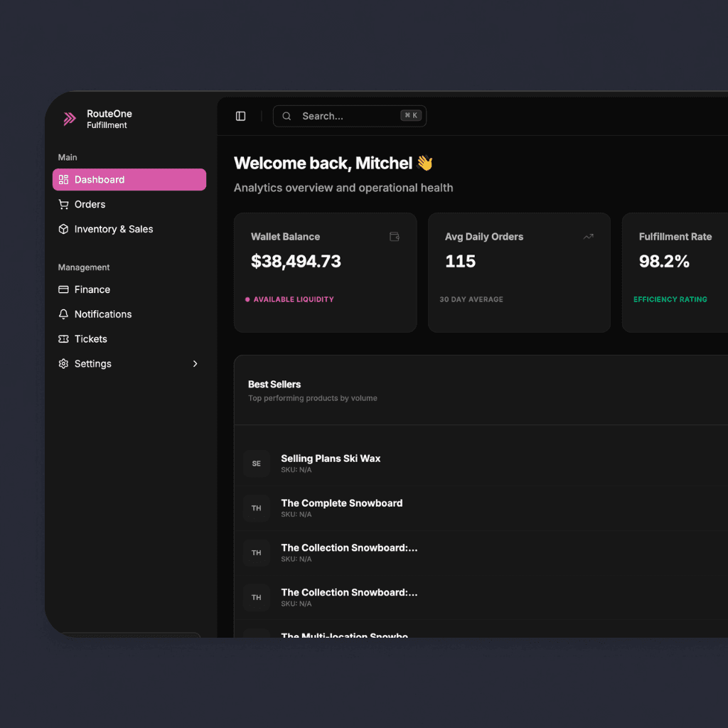Image resolution: width=728 pixels, height=728 pixels.
Task: Click the RouteOne double-arrow logo icon
Action: (70, 119)
